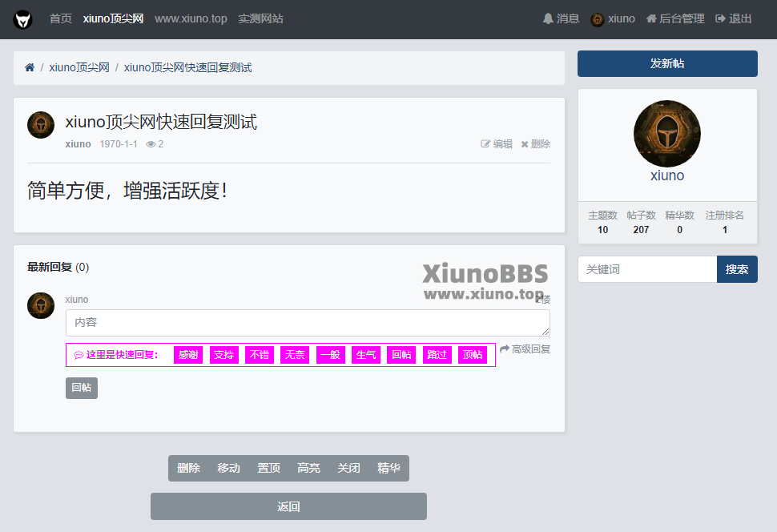
Task: Click the breadcrumb home icon
Action: 30,67
